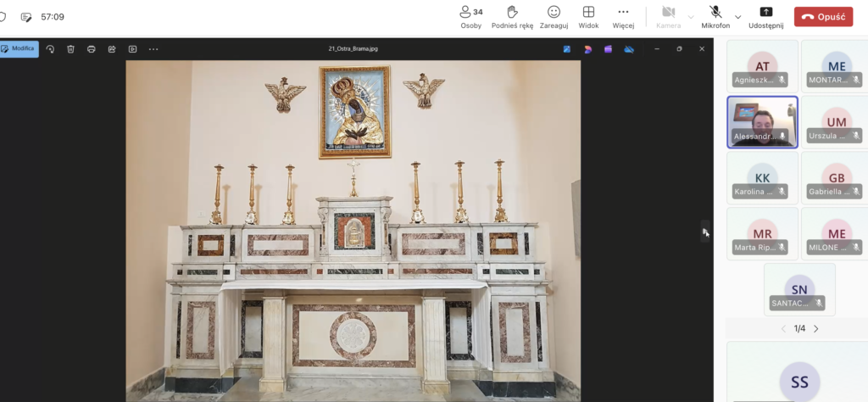Click the Modifica edit button
Screen dimensions: 868x402
[19, 49]
